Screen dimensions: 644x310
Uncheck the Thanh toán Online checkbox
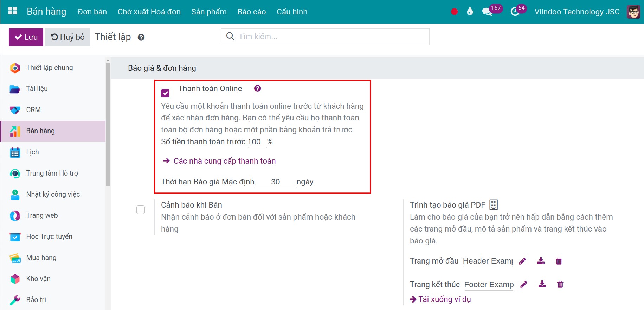click(x=165, y=93)
